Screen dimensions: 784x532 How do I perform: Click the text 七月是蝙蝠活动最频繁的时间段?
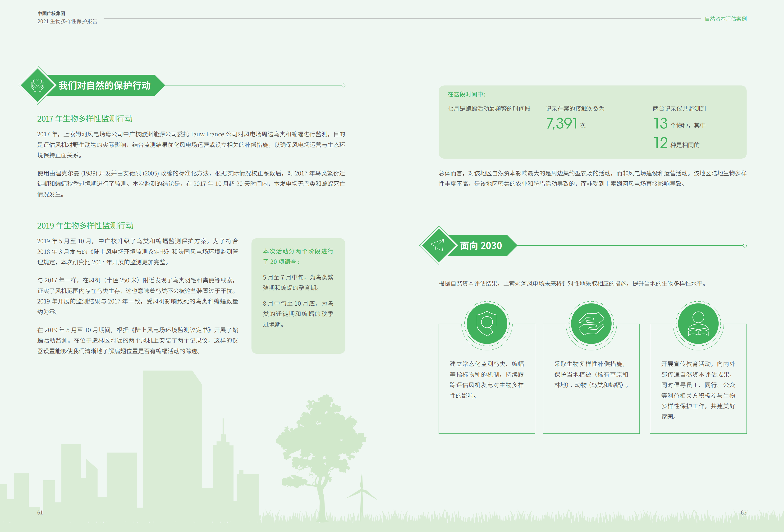coord(489,109)
